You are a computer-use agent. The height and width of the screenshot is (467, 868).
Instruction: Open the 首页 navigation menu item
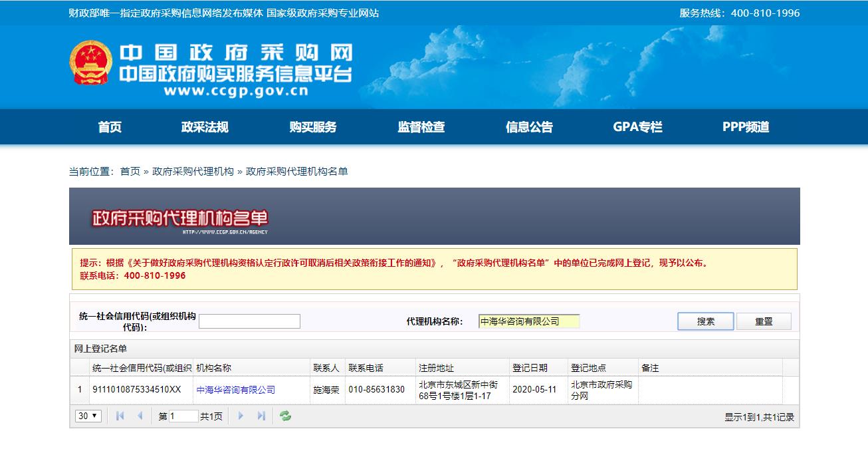point(110,127)
